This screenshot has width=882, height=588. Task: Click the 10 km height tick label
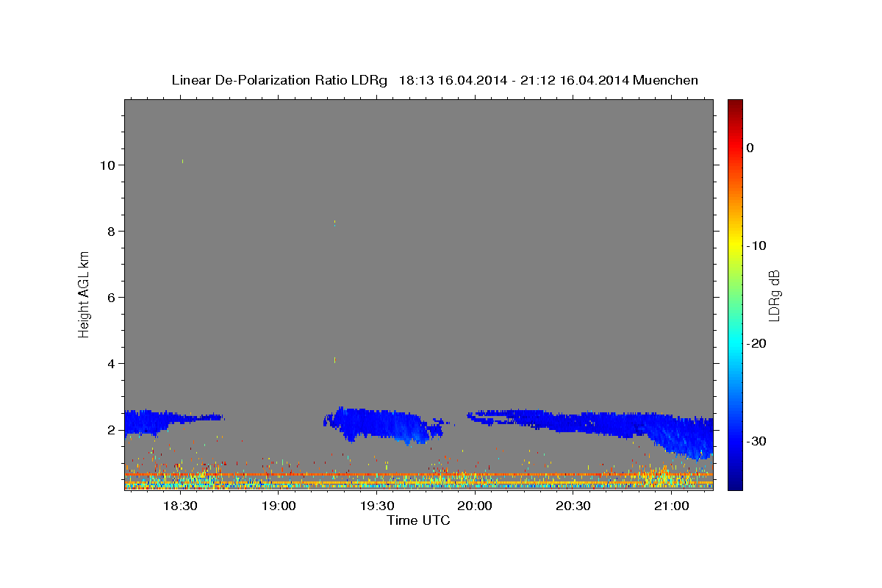tap(107, 165)
